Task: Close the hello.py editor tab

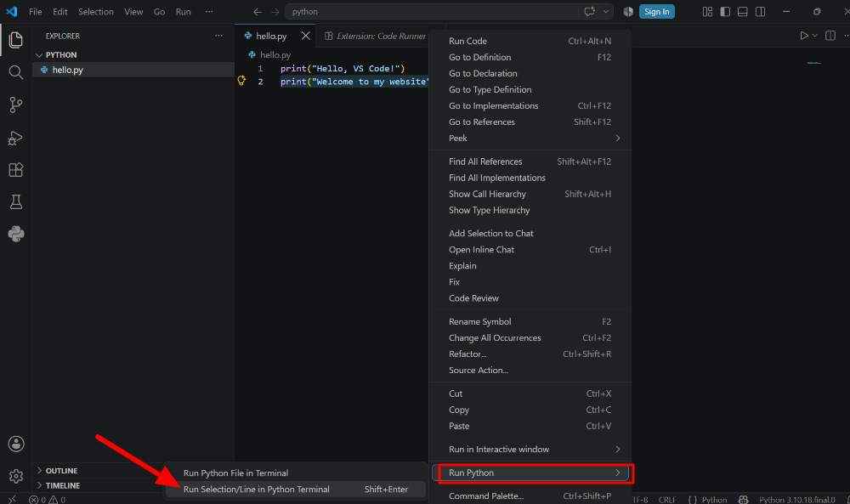Action: point(306,36)
